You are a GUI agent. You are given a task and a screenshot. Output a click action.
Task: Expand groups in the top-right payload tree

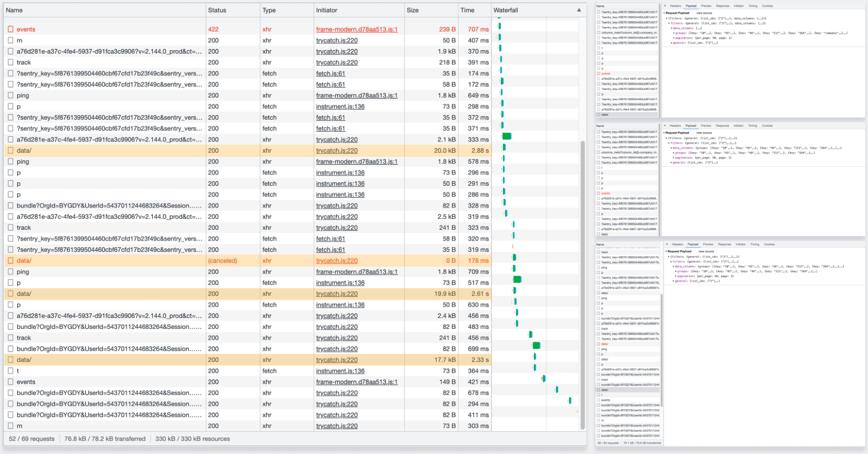(674, 33)
